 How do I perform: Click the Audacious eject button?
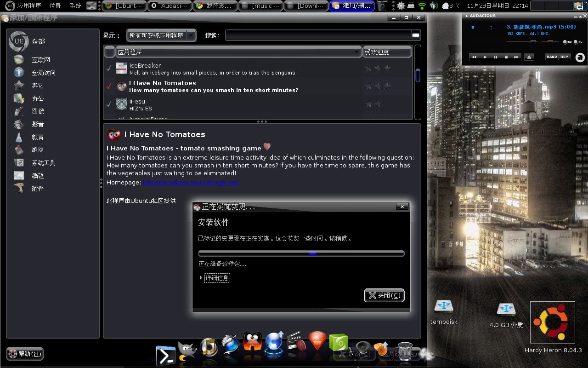click(x=529, y=57)
